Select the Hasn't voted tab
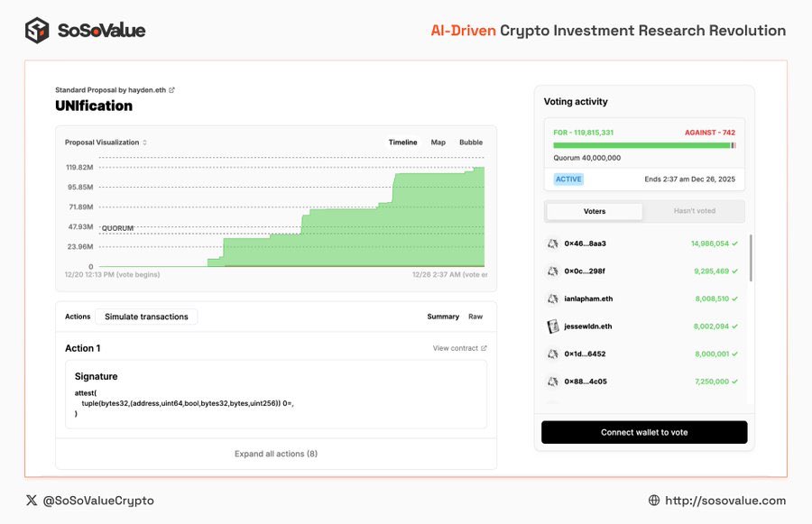 click(x=695, y=211)
